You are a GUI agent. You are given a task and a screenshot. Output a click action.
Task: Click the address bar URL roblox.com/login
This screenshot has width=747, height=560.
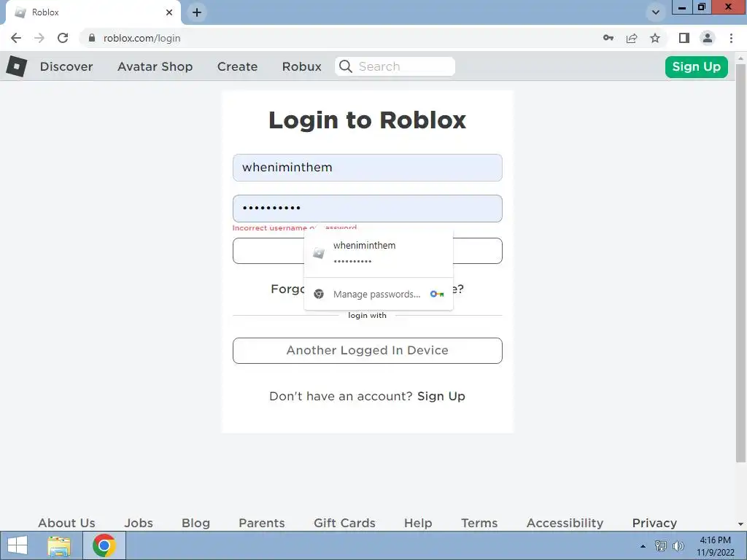[x=142, y=38]
